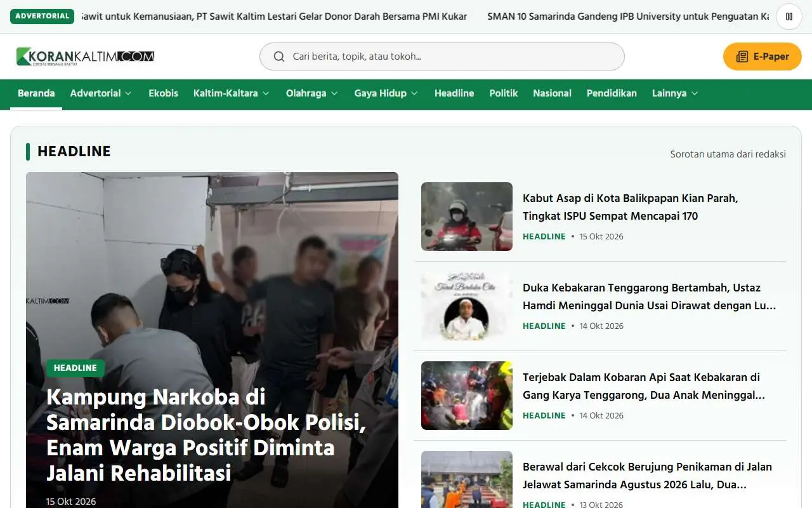Open the Berawal dari Cekcok Berujung Penikaman article

coord(647,476)
